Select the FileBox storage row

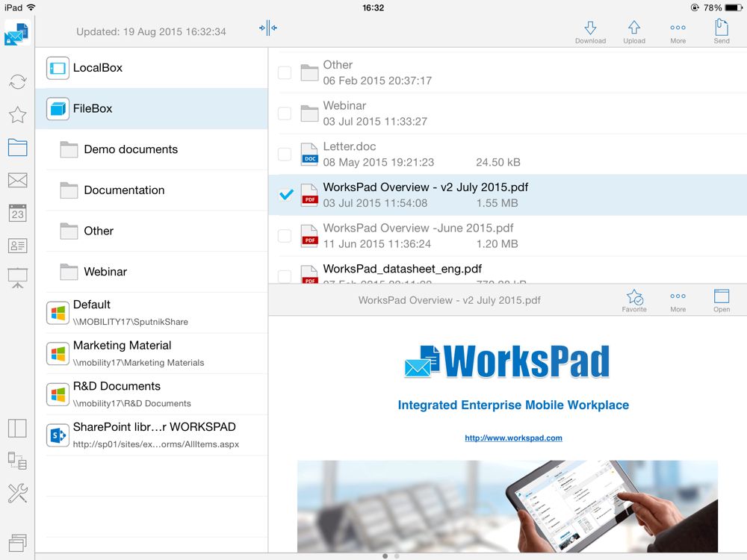[x=152, y=108]
